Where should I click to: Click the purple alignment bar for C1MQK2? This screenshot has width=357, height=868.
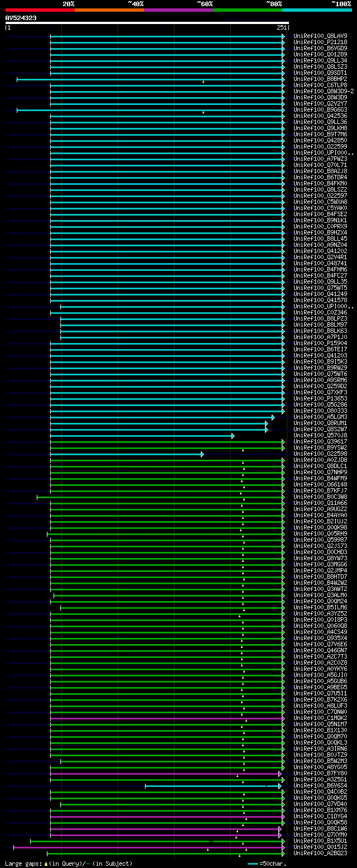(167, 718)
